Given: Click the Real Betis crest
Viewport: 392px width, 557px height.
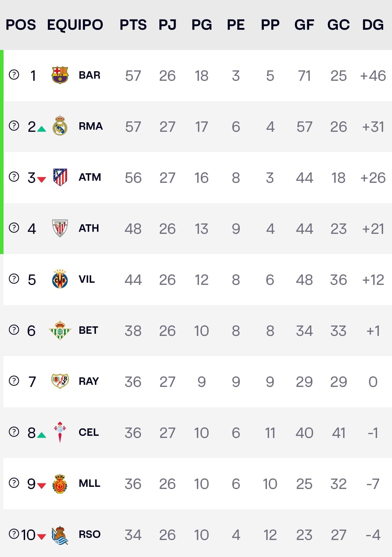Looking at the screenshot, I should point(60,330).
